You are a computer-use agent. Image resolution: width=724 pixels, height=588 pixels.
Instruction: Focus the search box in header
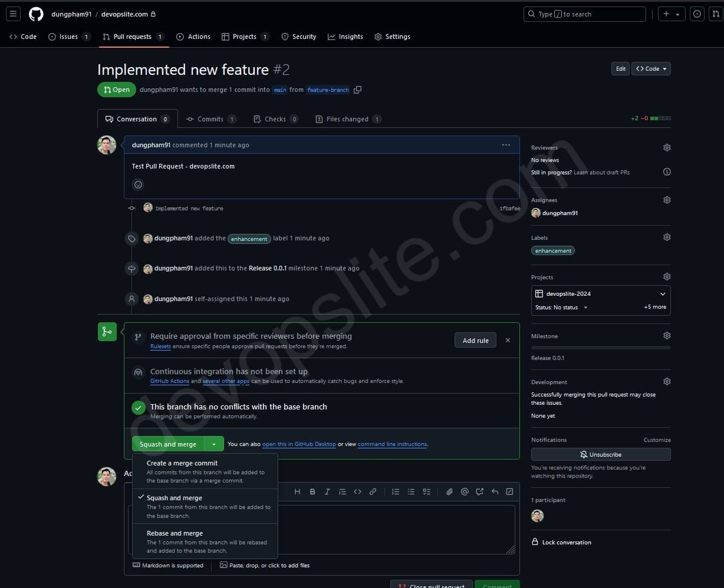[x=584, y=14]
